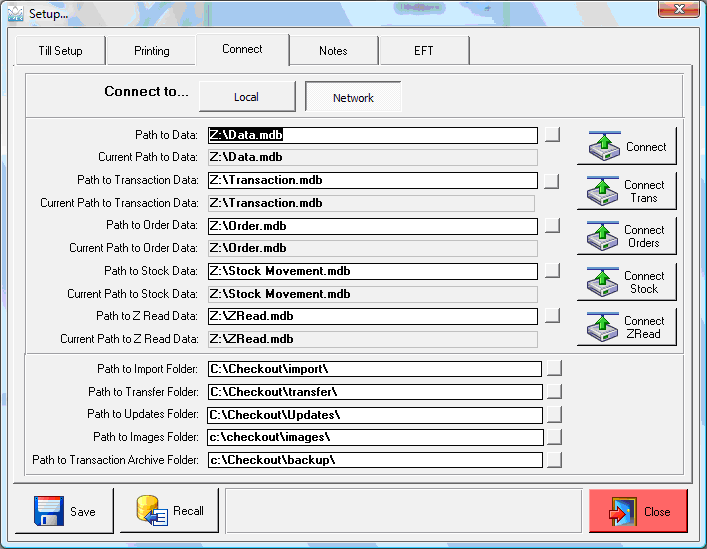The height and width of the screenshot is (549, 707).
Task: Browse for Path to Data file
Action: (553, 135)
